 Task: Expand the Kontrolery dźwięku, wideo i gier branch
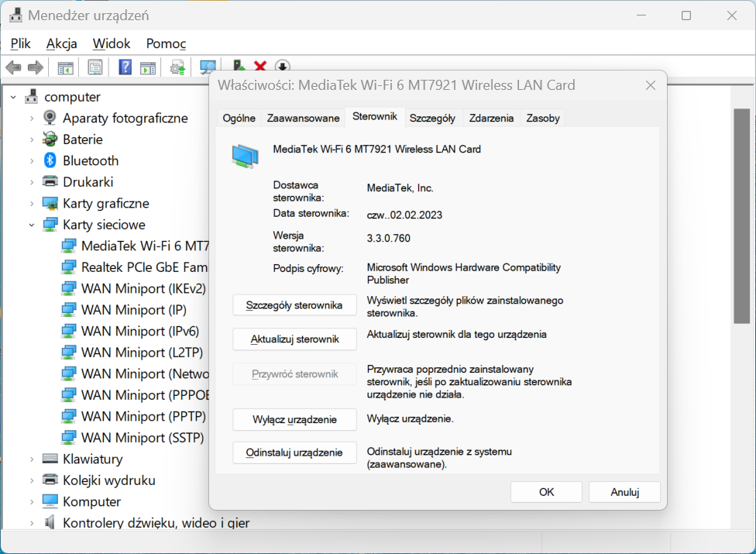[x=32, y=523]
